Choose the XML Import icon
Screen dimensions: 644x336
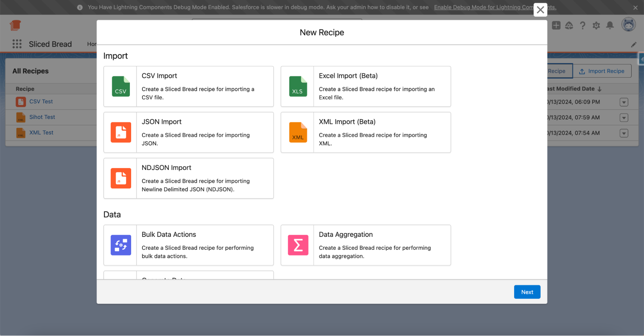coord(298,132)
